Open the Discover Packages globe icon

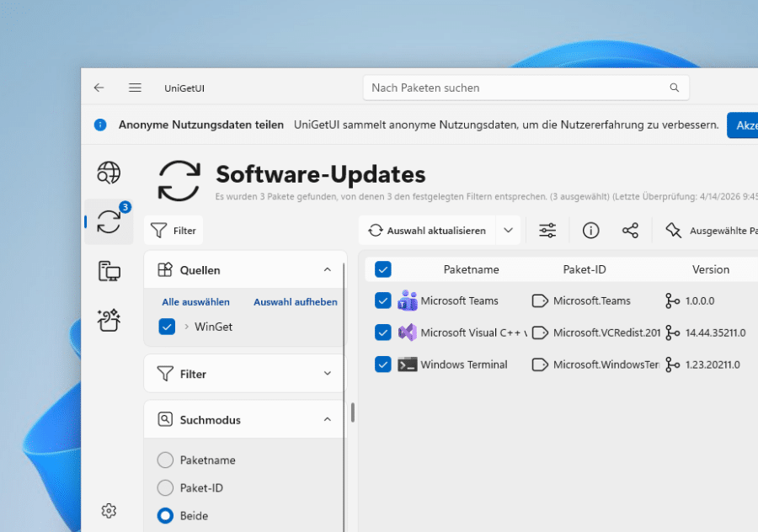109,173
